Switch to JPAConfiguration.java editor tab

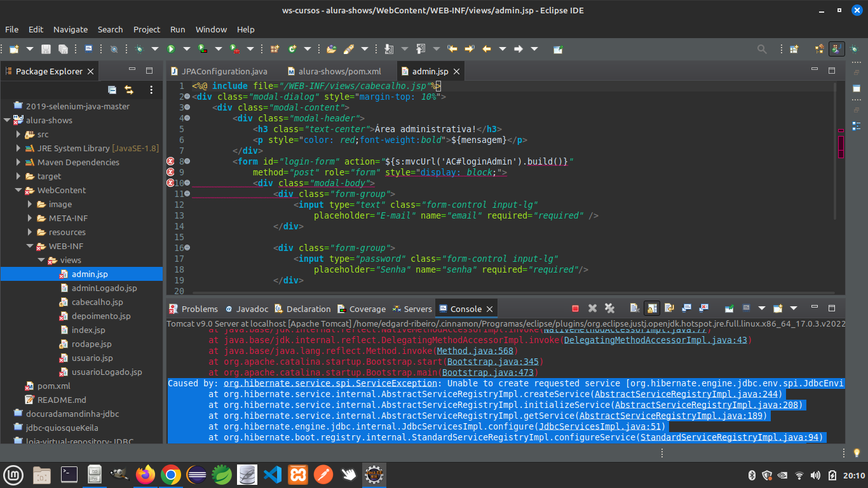pos(220,72)
